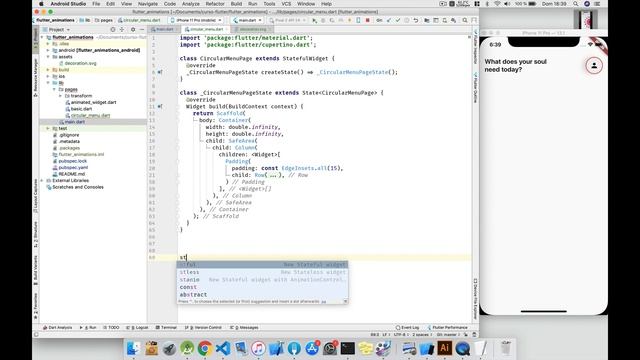This screenshot has height=360, width=640.
Task: Open the Dart Analysis tool window
Action: 58,327
